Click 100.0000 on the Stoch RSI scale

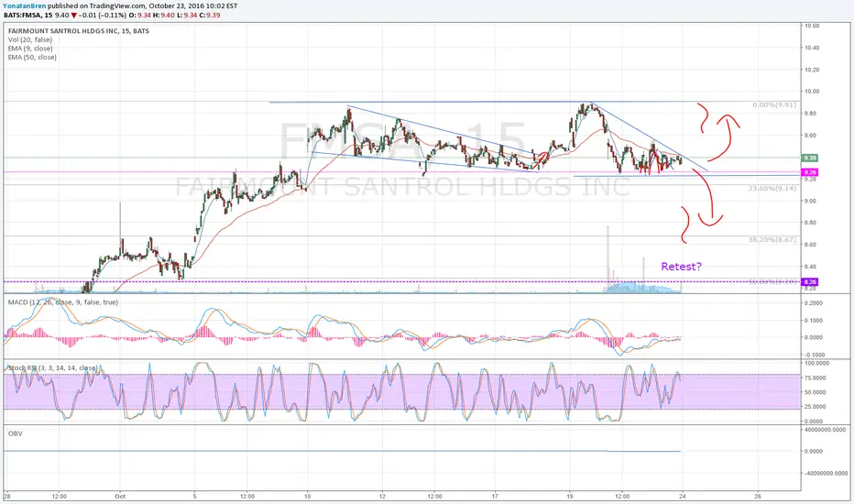click(817, 363)
